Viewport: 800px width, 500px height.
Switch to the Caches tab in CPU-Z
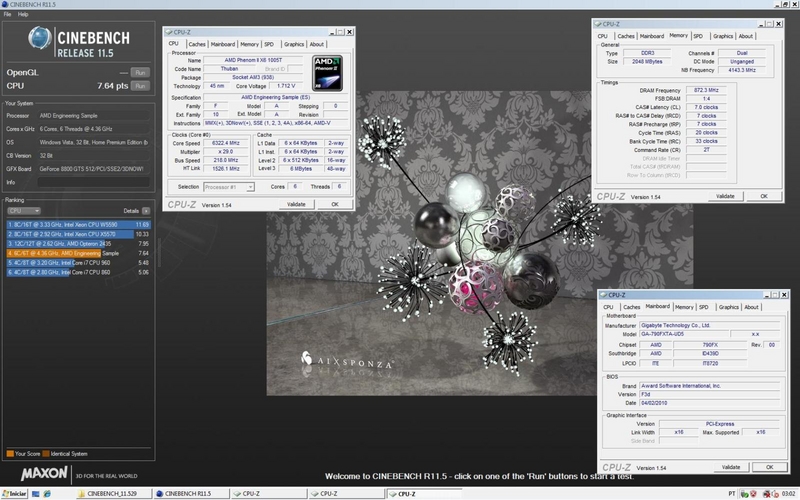(x=196, y=44)
